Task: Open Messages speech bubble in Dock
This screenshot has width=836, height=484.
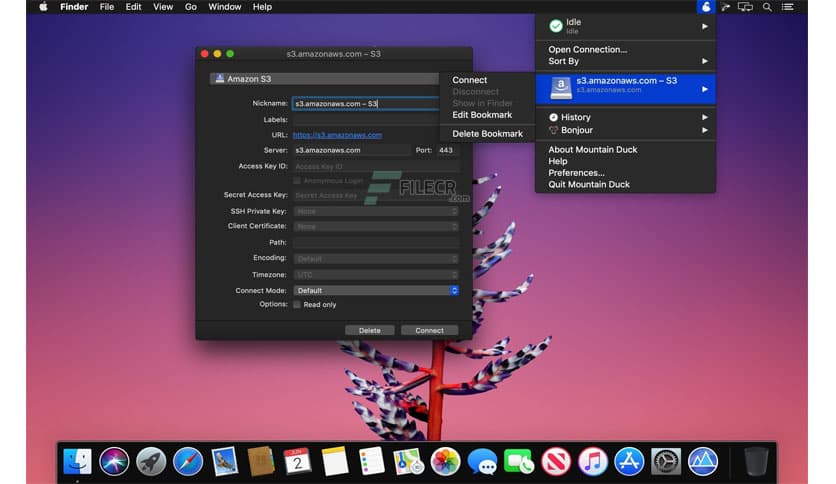Action: click(x=482, y=461)
